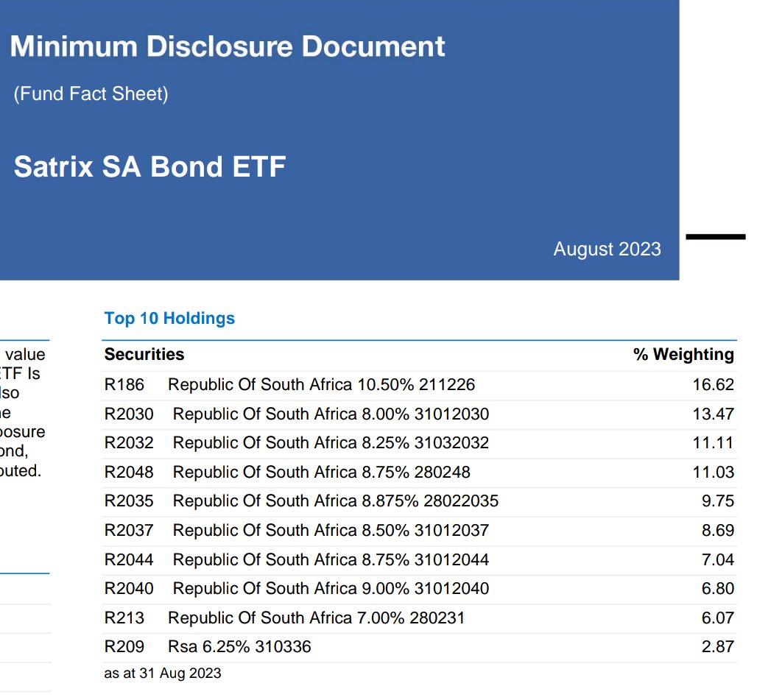Click the 8.69 weighting value

pyautogui.click(x=718, y=530)
